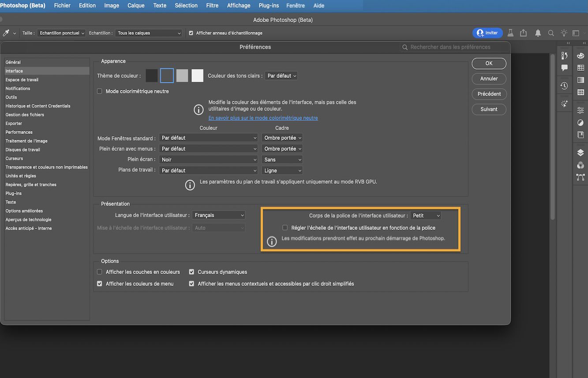Open the Langue de l'interface utilisateur dropdown
588x378 pixels.
pyautogui.click(x=218, y=215)
